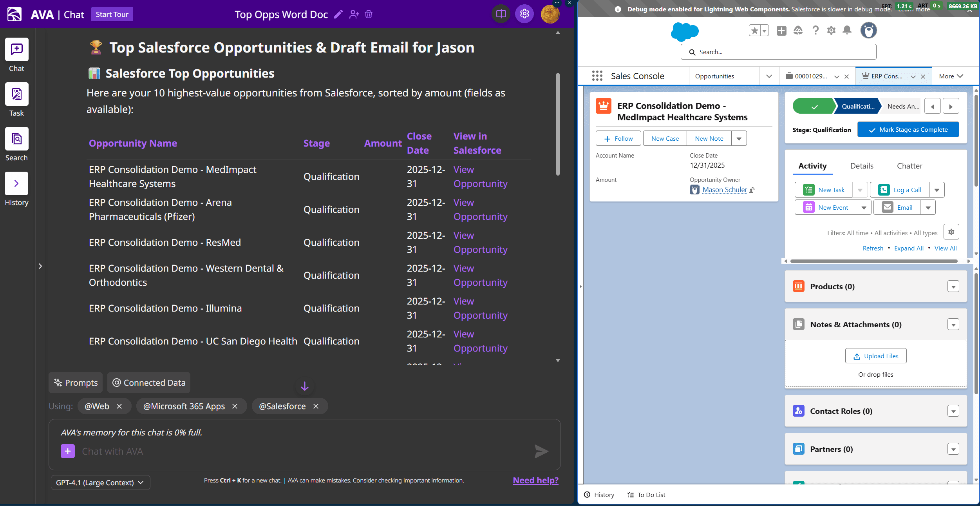Delete chat using the trash icon
The height and width of the screenshot is (506, 980).
click(369, 15)
